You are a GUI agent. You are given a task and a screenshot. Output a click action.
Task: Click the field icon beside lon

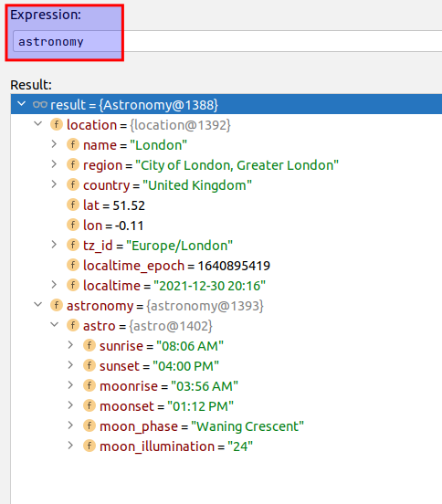pyautogui.click(x=73, y=225)
